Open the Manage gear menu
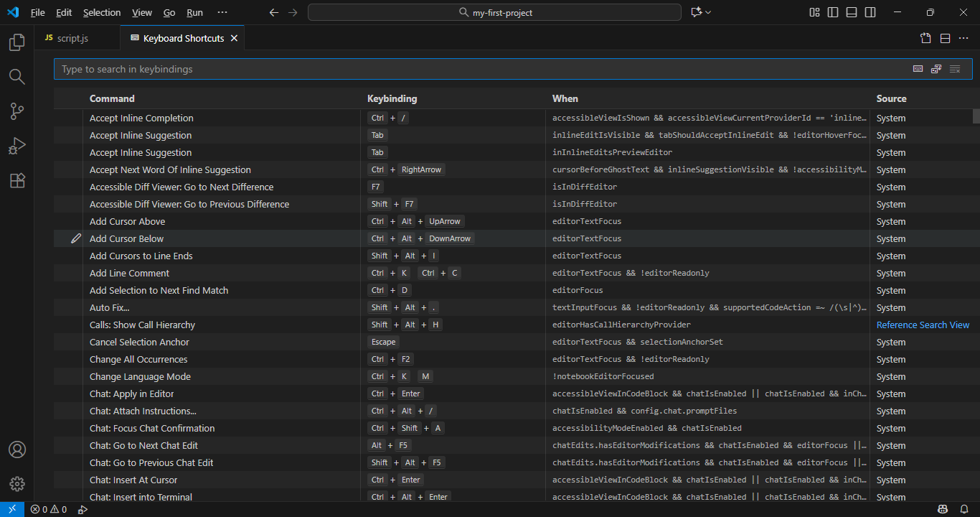The height and width of the screenshot is (517, 980). 17,484
